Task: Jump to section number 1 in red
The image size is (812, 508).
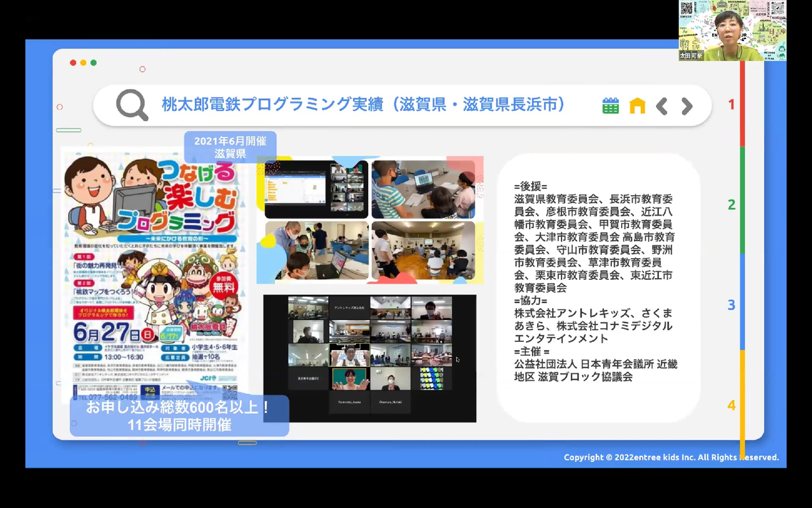Action: click(x=731, y=104)
